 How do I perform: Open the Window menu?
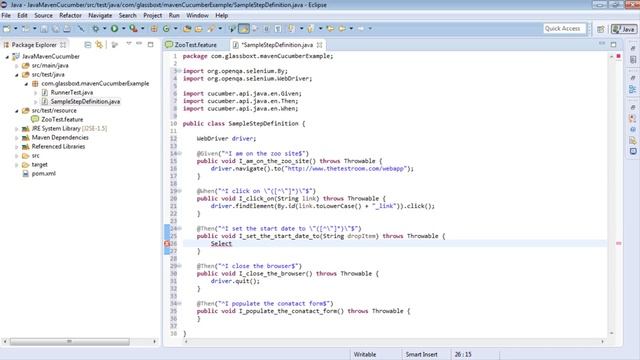tap(197, 16)
